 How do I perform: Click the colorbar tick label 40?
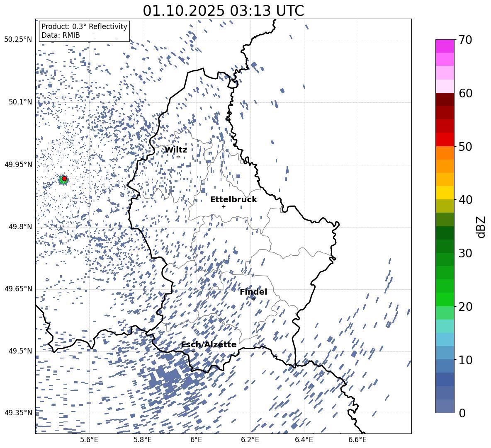[x=465, y=200]
